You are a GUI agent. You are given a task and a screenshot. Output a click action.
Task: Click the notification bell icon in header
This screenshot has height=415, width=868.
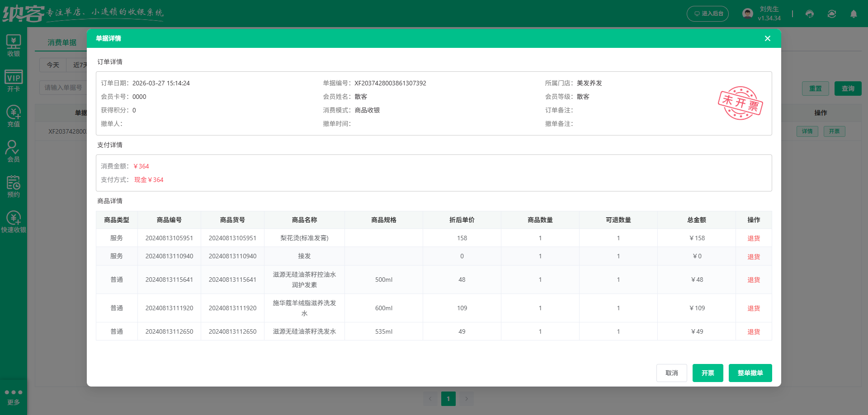[854, 14]
